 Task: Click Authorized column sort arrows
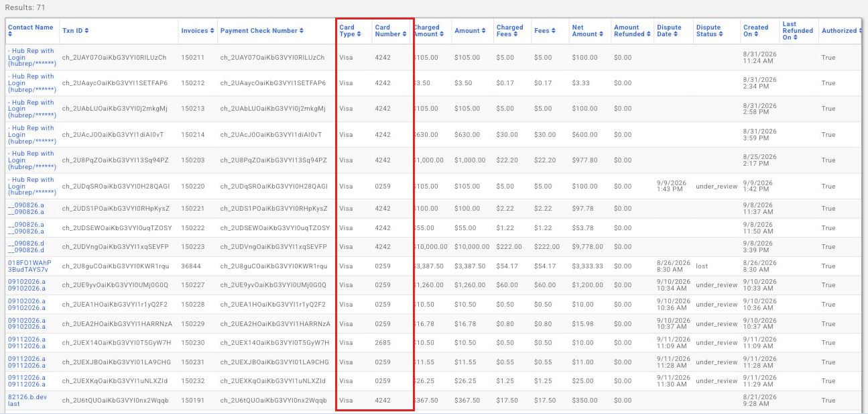pos(861,31)
